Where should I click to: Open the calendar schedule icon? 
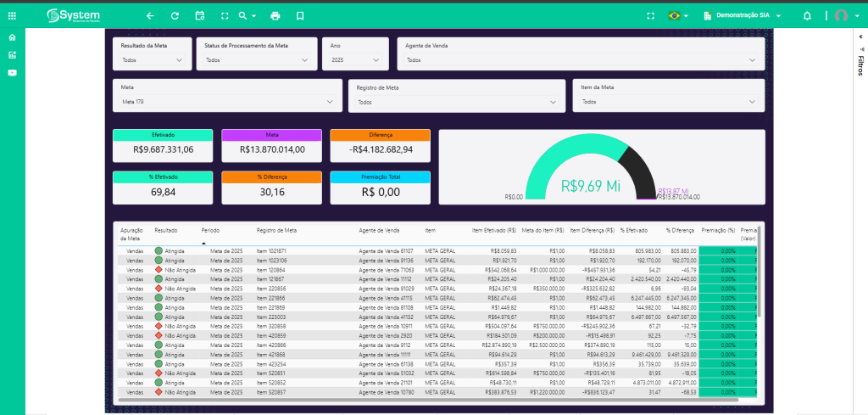click(200, 15)
